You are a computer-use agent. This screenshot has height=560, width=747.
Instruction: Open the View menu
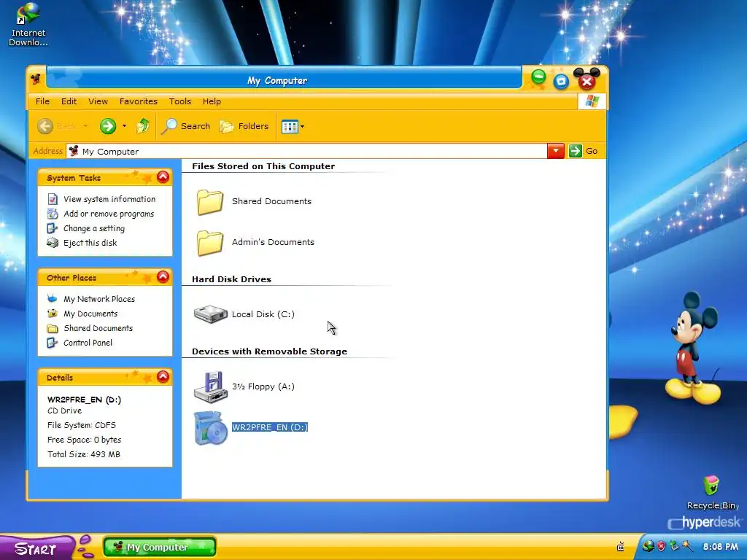[98, 101]
